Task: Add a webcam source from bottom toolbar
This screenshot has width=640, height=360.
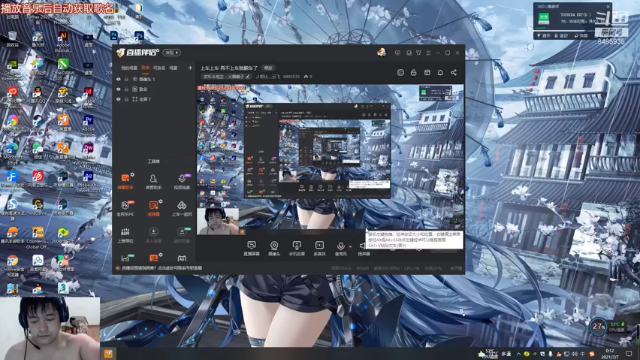Action: [x=274, y=248]
